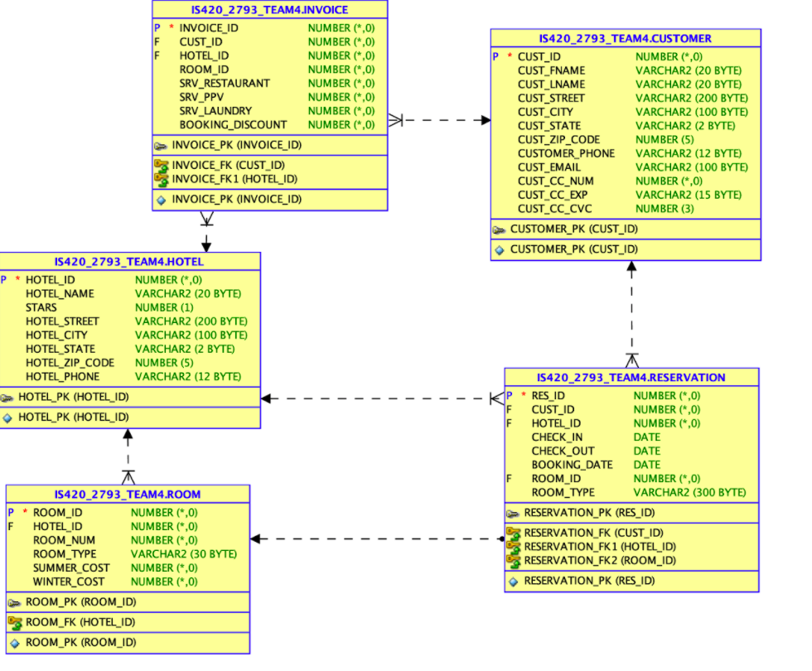Click the CUST_EMAIL column name
This screenshot has width=812, height=671.
549,167
